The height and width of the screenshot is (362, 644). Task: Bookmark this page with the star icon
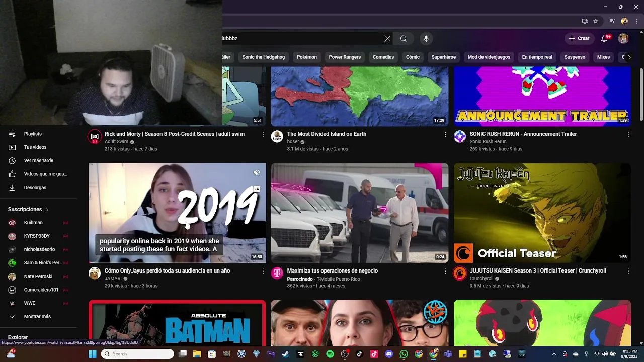pos(596,21)
